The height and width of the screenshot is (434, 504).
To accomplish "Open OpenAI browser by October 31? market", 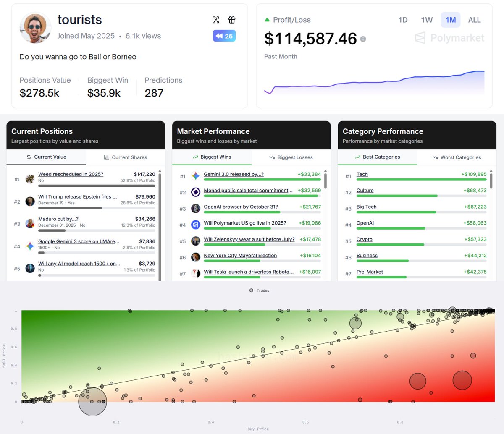I will [x=241, y=207].
